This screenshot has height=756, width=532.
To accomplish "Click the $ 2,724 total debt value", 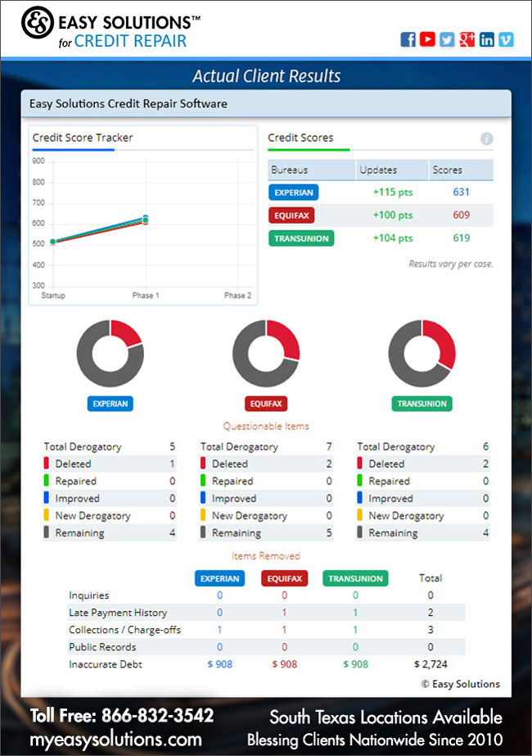I will coord(431,664).
